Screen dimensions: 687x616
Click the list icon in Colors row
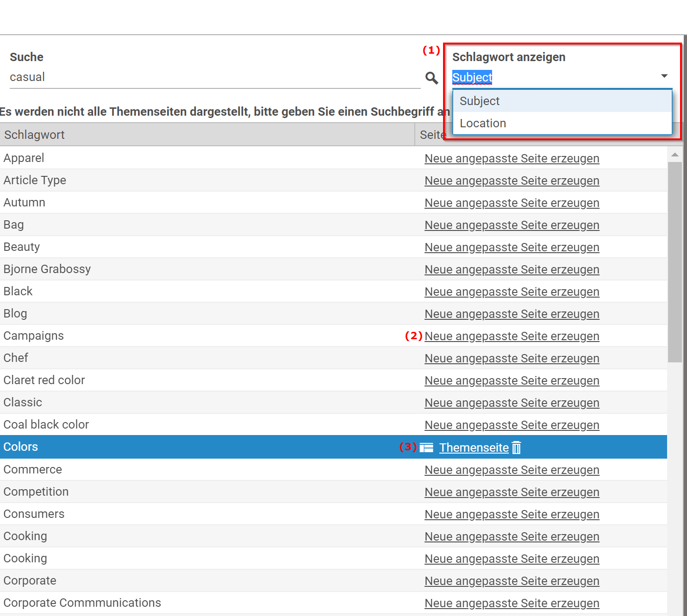426,448
